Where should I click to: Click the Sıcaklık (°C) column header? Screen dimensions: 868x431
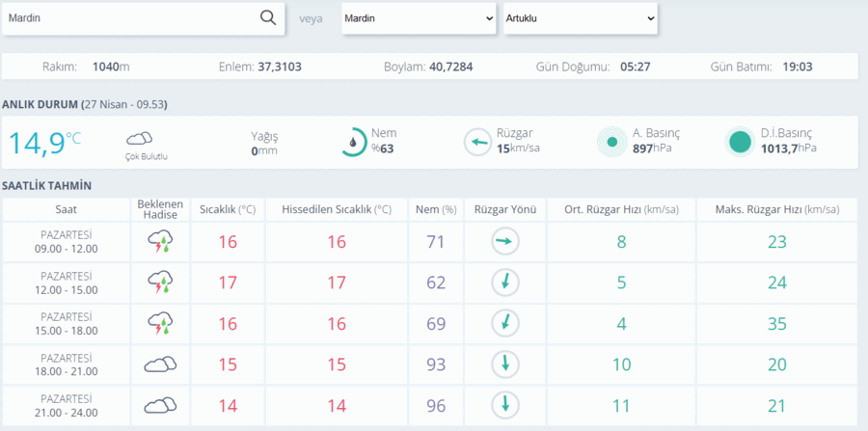(x=228, y=209)
